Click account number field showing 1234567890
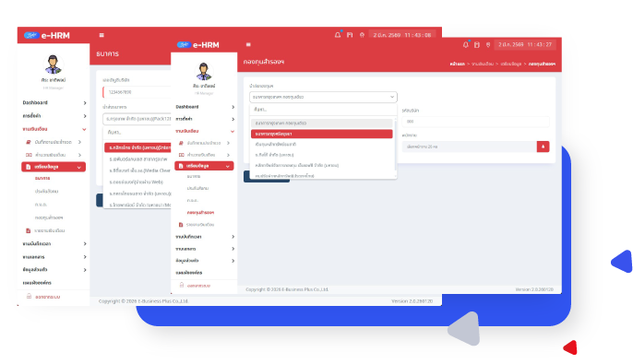 (137, 92)
